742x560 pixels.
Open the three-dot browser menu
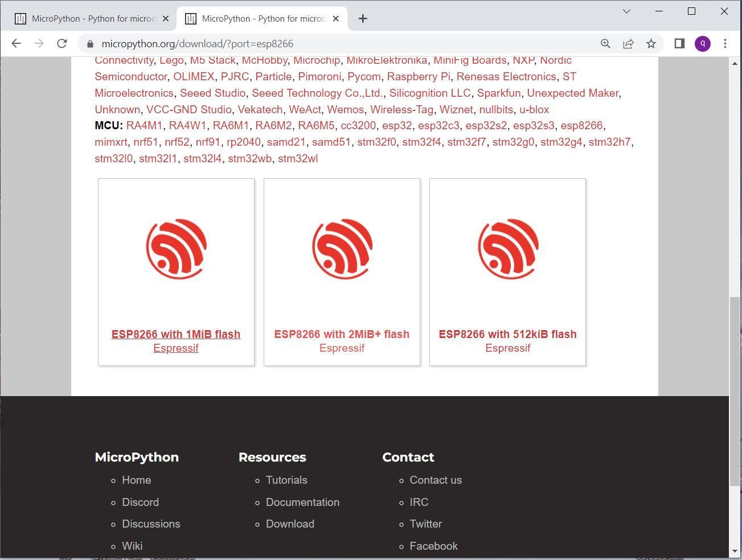[x=725, y=43]
